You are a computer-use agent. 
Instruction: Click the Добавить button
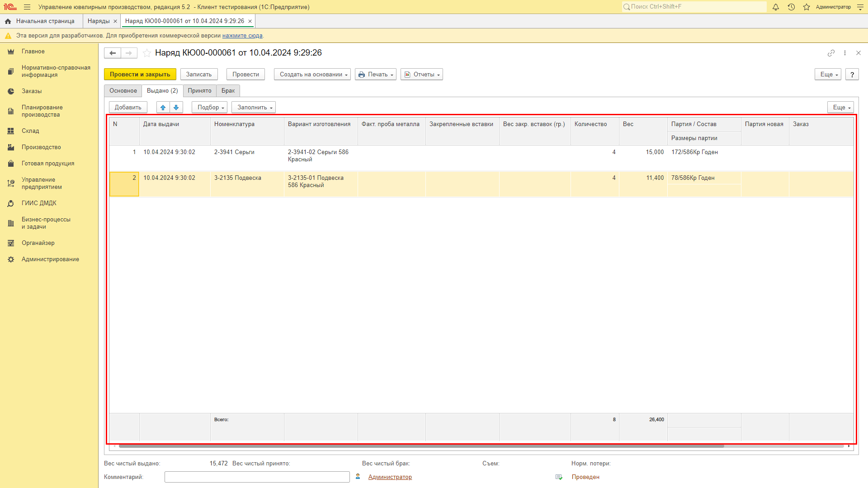point(128,108)
